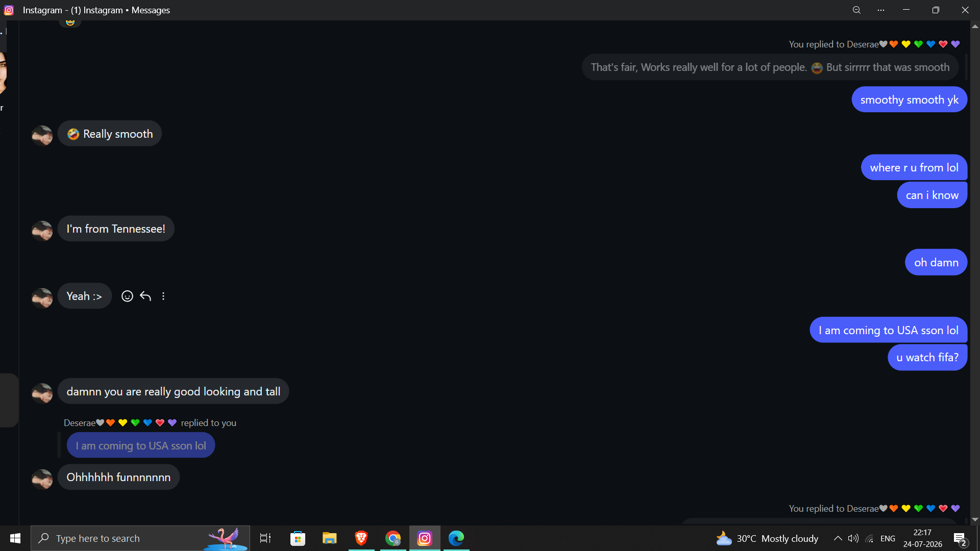This screenshot has width=980, height=551.
Task: Open the title bar ellipsis menu
Action: (x=881, y=10)
